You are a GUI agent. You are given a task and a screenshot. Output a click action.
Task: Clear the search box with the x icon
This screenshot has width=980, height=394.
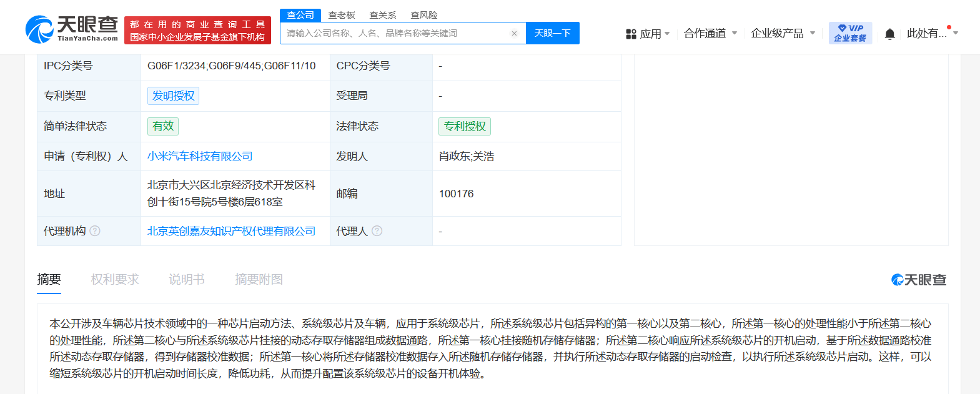point(514,34)
